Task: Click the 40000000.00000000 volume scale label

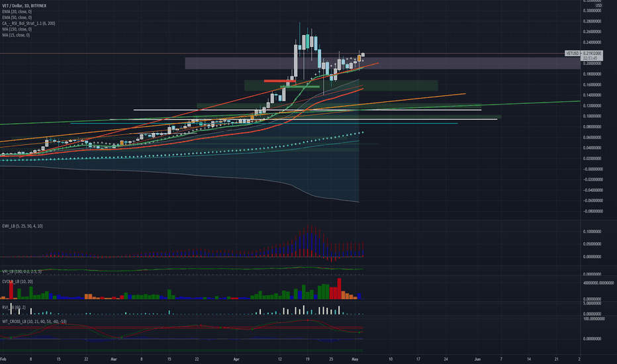Action: 598,283
